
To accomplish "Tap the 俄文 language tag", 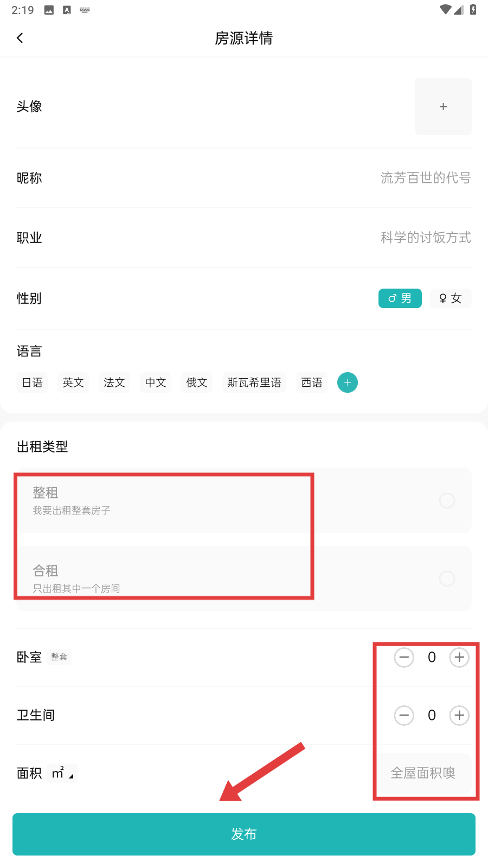I will 197,382.
